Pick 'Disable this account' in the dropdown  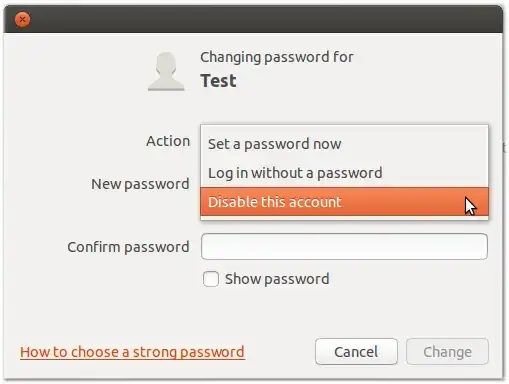tap(344, 202)
